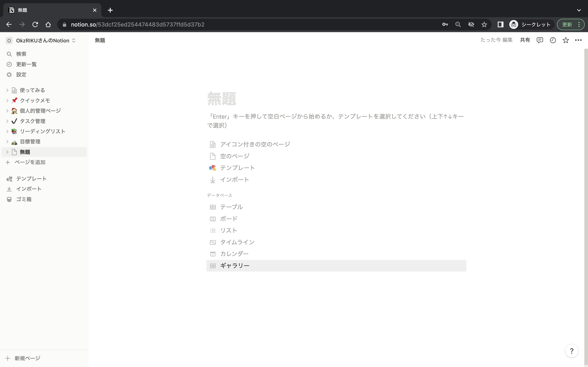Open the OkzRIKU workspace switcher dropdown
The width and height of the screenshot is (588, 367).
tap(42, 41)
